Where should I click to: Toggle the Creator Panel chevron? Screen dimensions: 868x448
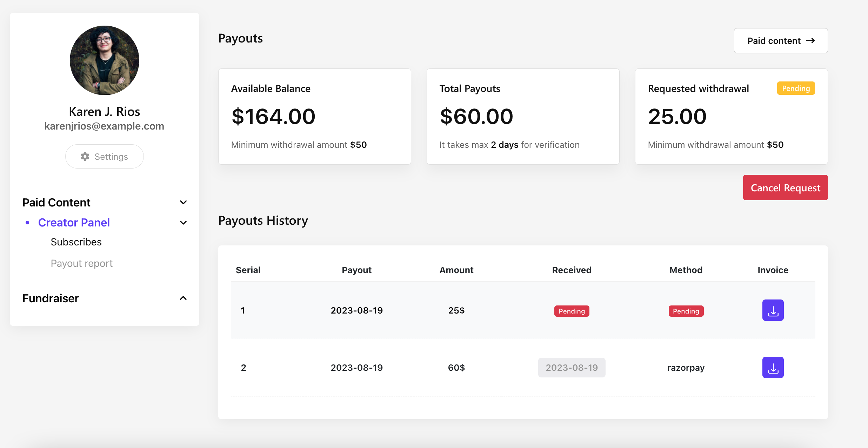(x=183, y=223)
